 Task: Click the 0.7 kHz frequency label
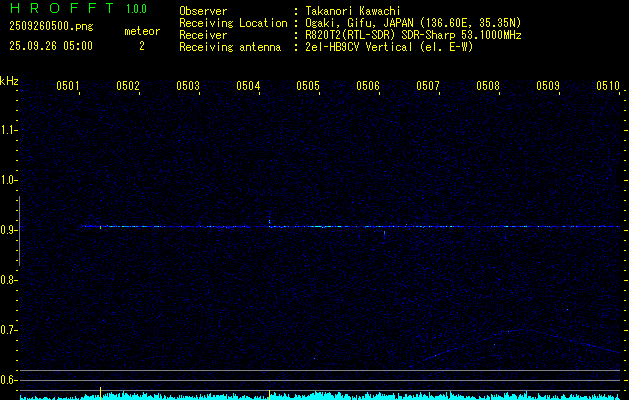point(8,330)
